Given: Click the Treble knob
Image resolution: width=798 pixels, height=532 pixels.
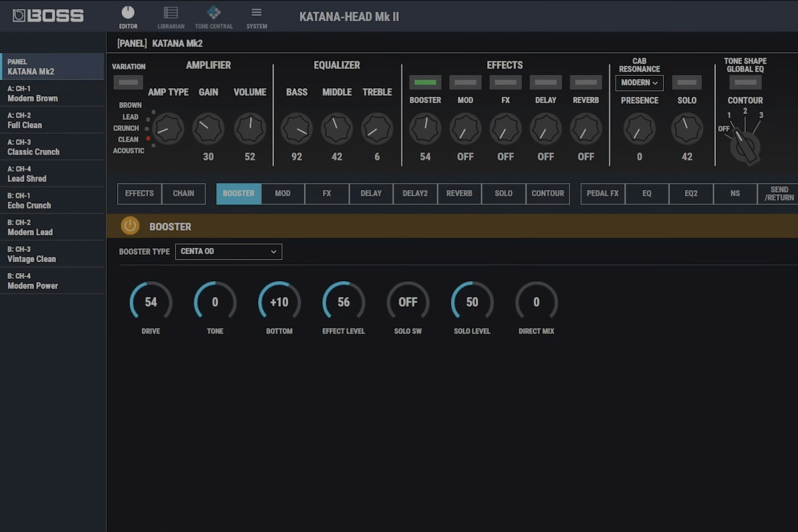Looking at the screenshot, I should [377, 129].
